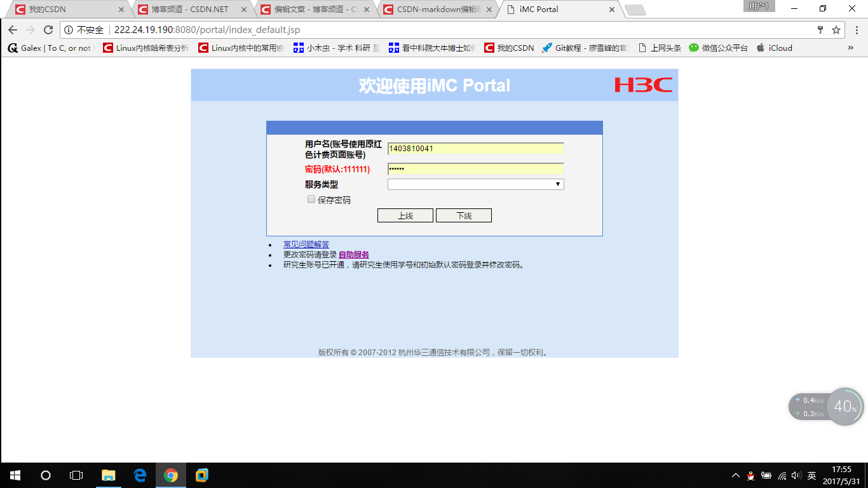Open the Galex To C bookmark
The height and width of the screenshot is (488, 868).
pyautogui.click(x=50, y=48)
